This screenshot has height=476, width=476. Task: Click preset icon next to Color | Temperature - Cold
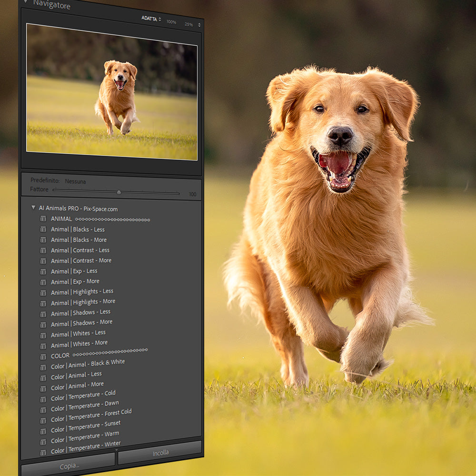tap(43, 398)
